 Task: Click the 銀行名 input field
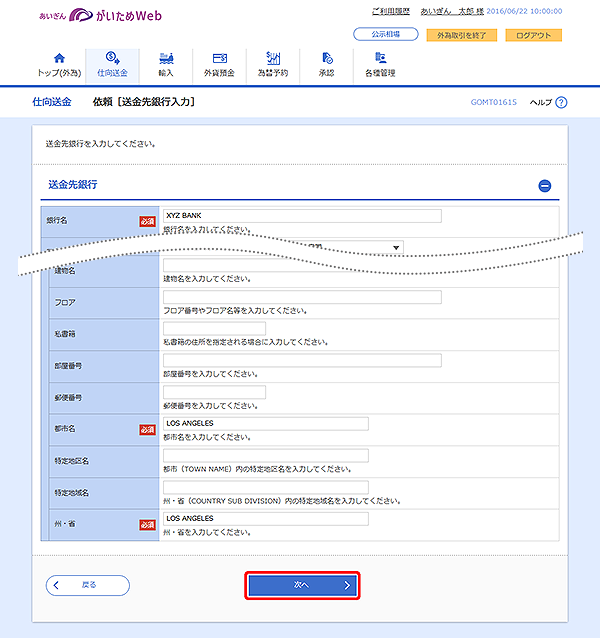(x=301, y=215)
